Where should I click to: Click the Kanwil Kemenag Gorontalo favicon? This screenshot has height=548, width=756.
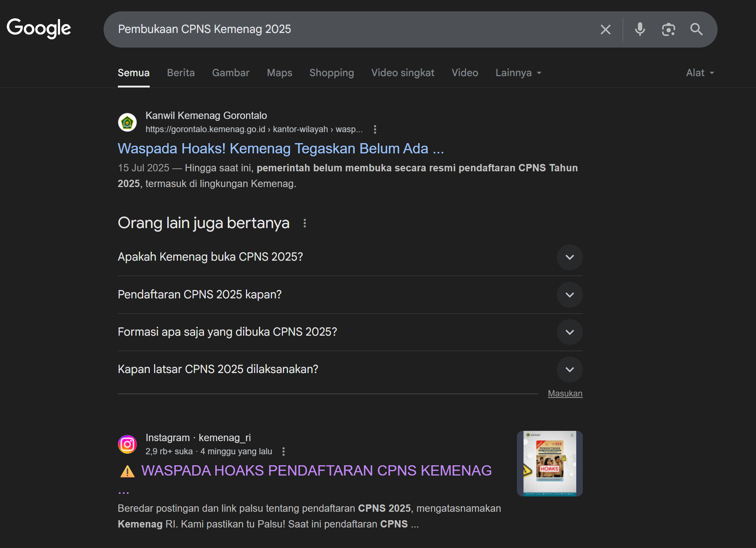pyautogui.click(x=127, y=122)
